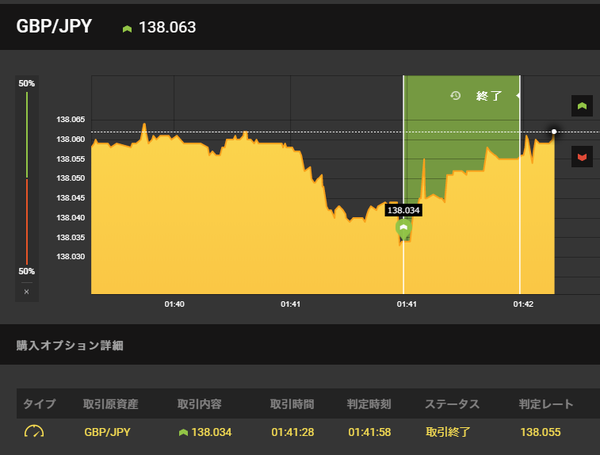Click the タイプ column header

(39, 404)
